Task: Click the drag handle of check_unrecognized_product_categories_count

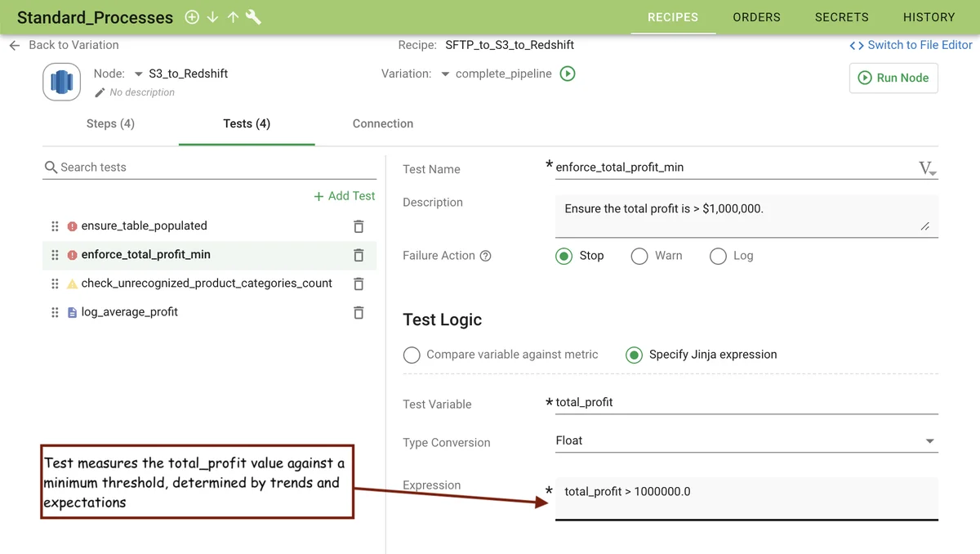Action: click(x=55, y=284)
